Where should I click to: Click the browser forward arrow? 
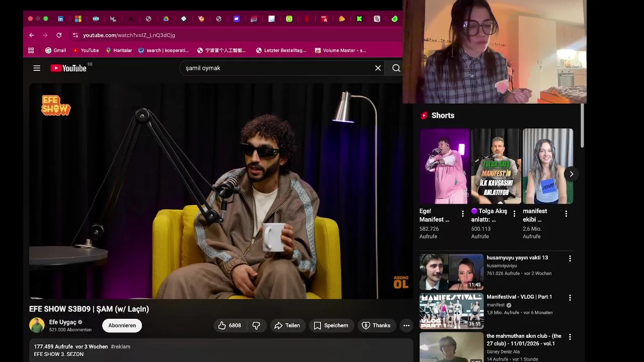[45, 35]
